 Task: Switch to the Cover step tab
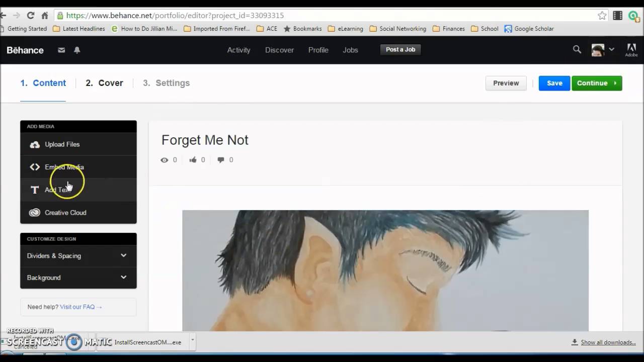point(104,83)
